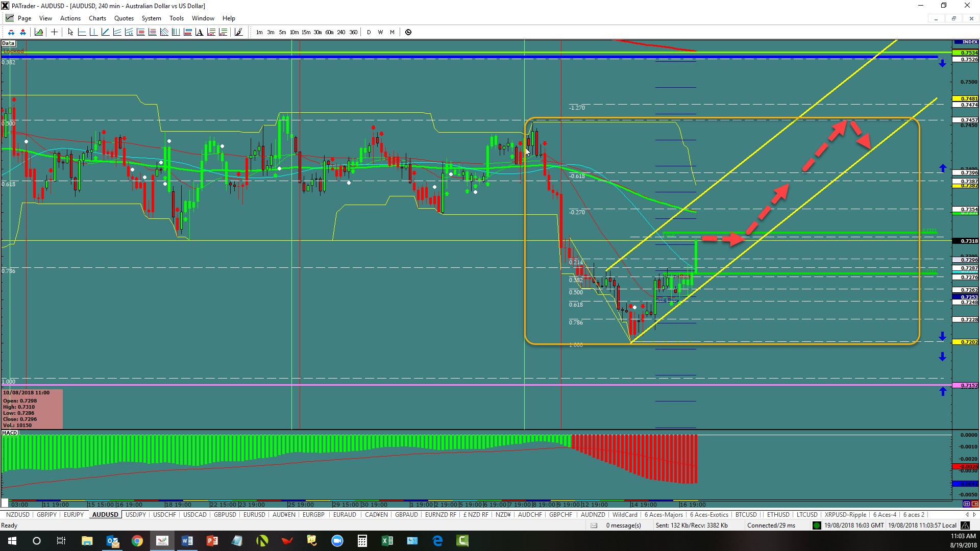
Task: Select the arrow pointer tool
Action: 70,32
